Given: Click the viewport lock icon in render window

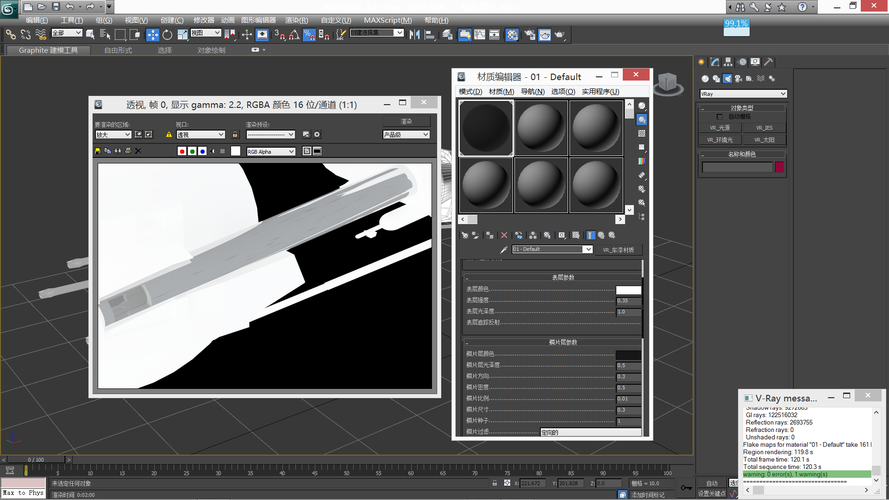Looking at the screenshot, I should (x=235, y=134).
